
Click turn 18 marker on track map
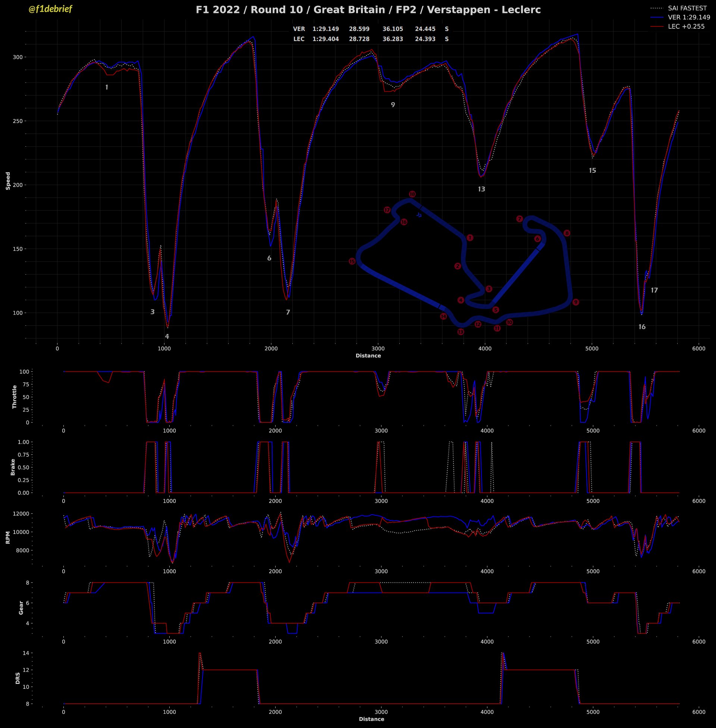pos(412,194)
